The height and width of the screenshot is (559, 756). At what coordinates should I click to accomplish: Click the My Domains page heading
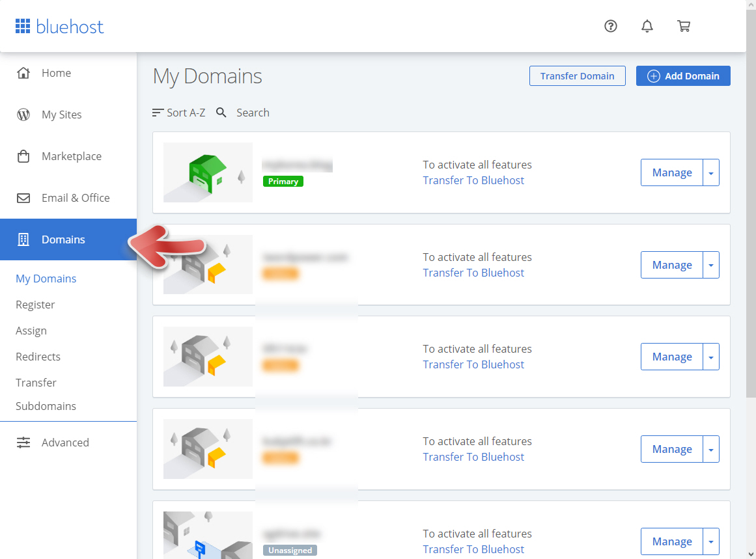click(x=207, y=76)
